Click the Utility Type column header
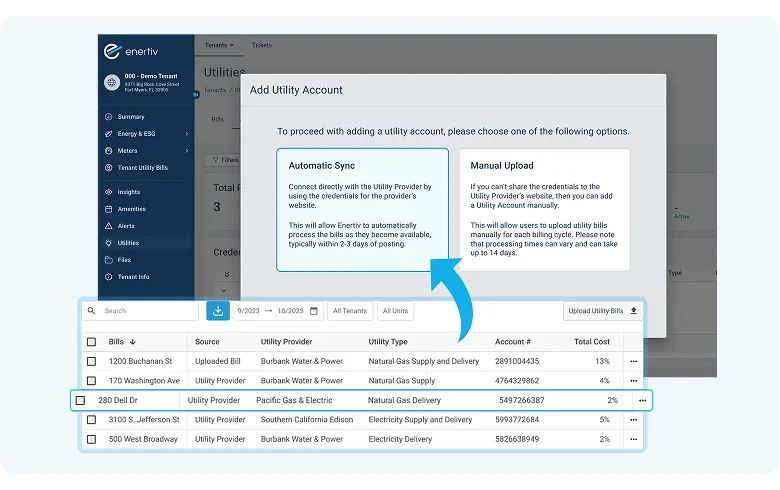 388,342
